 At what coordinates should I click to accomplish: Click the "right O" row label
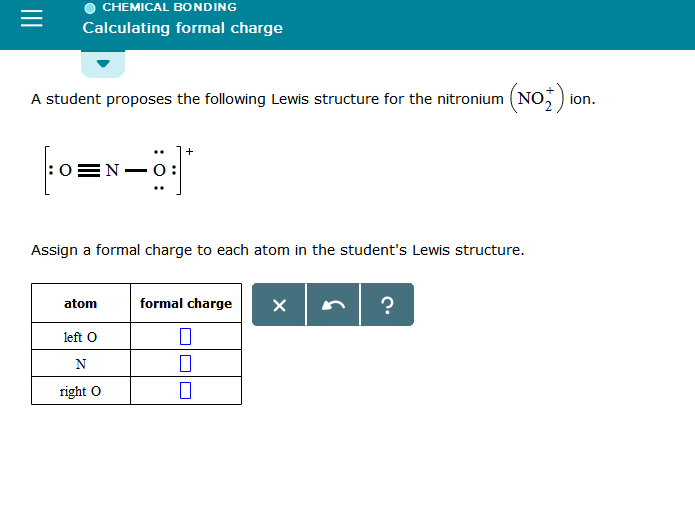(x=81, y=391)
